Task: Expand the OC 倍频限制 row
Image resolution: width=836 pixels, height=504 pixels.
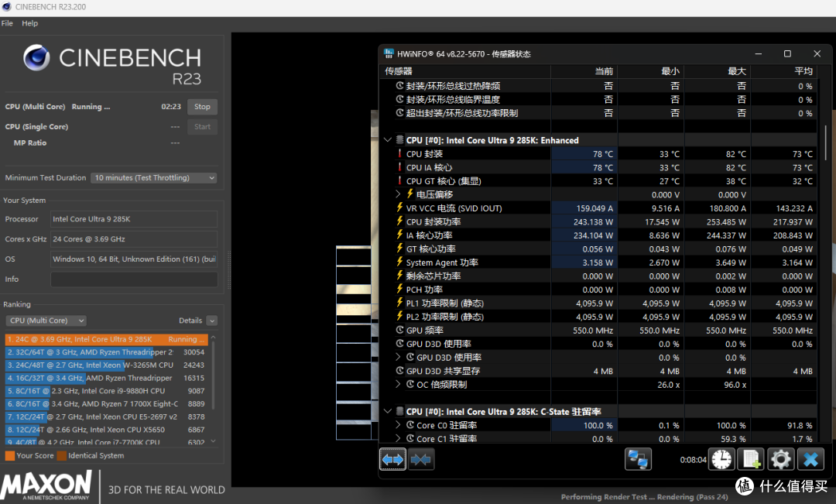Action: click(x=398, y=384)
